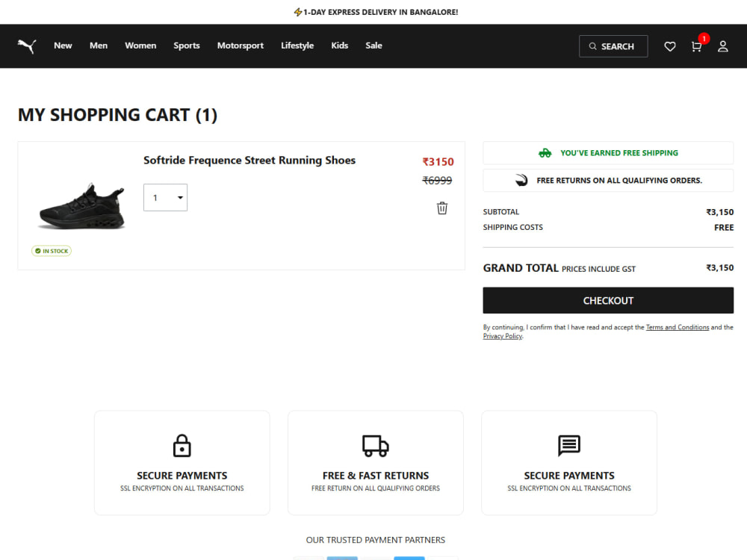The image size is (747, 560).
Task: Open Softride Frequence Street Running Shoes title
Action: [249, 161]
